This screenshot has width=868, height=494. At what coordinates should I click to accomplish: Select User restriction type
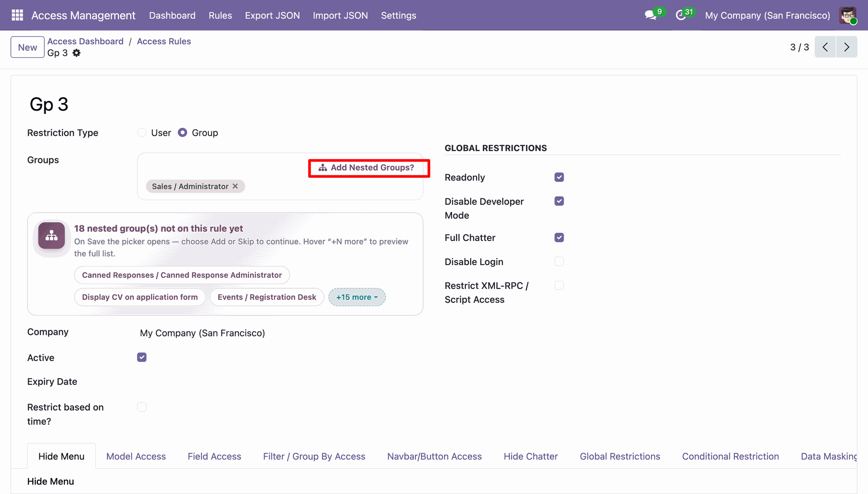pos(142,133)
